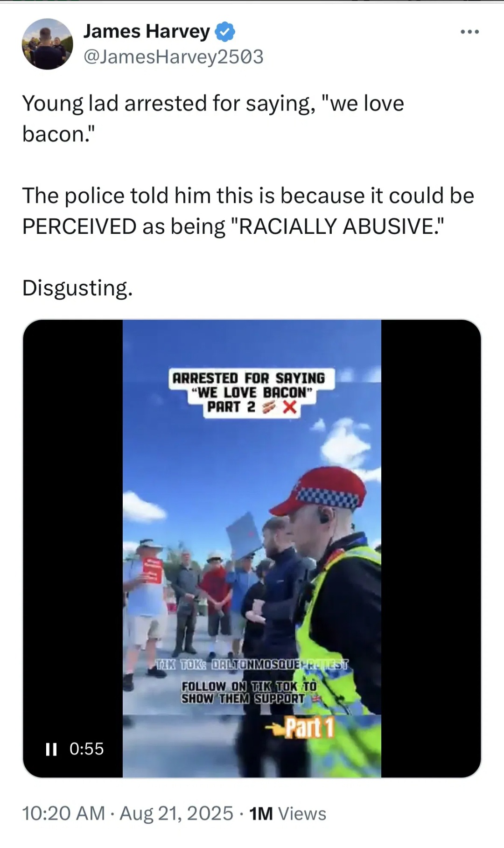Viewport: 504px width, 848px height.
Task: Click the word 'Disgusting.' in the tweet
Action: coord(77,288)
